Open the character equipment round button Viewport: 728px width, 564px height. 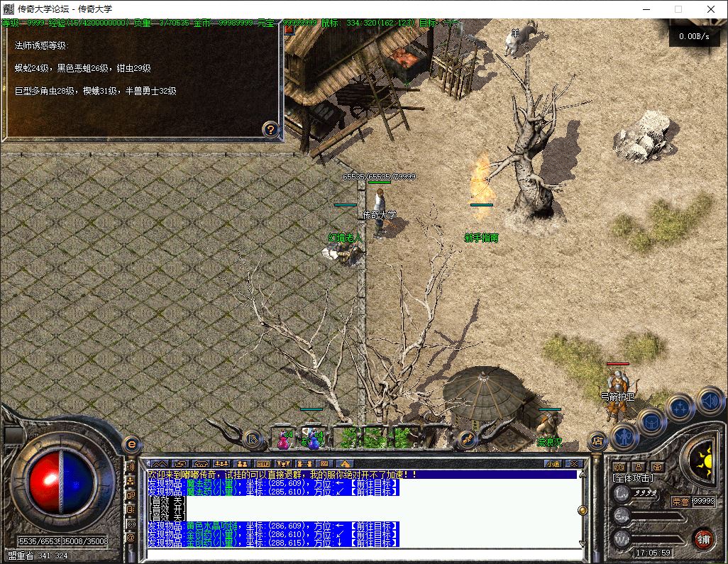(624, 436)
